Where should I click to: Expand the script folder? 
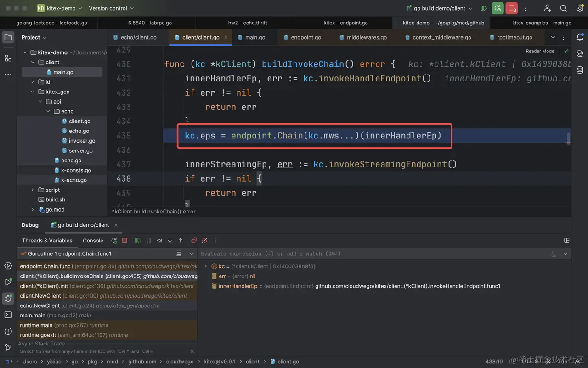33,190
